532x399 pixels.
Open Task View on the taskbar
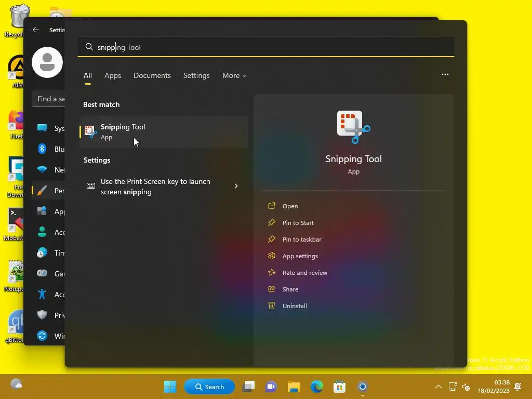[248, 387]
